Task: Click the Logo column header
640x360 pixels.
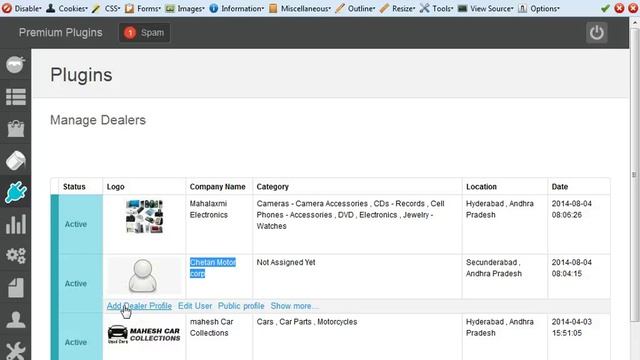Action: pos(116,187)
